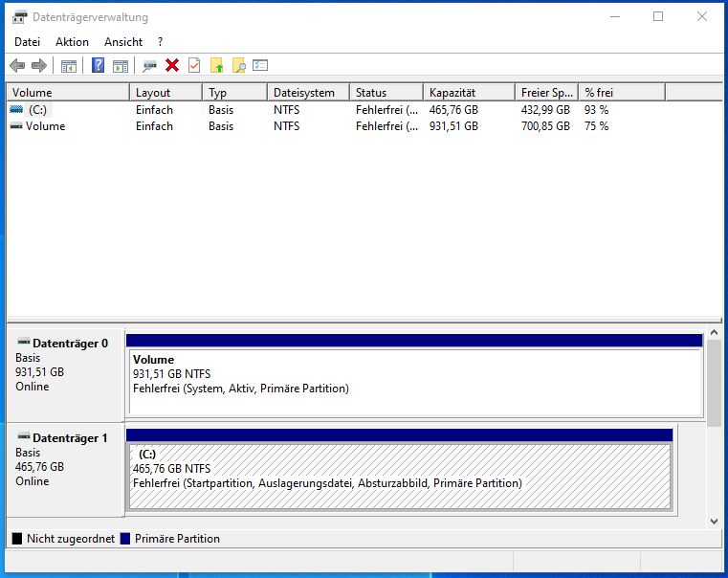
Task: Click the 75 % free cell
Action: click(597, 126)
